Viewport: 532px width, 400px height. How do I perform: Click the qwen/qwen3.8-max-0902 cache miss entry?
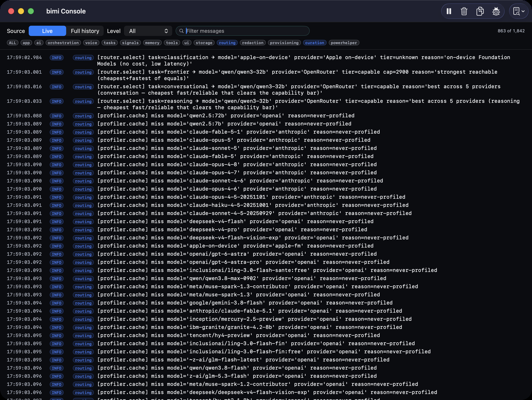266,278
